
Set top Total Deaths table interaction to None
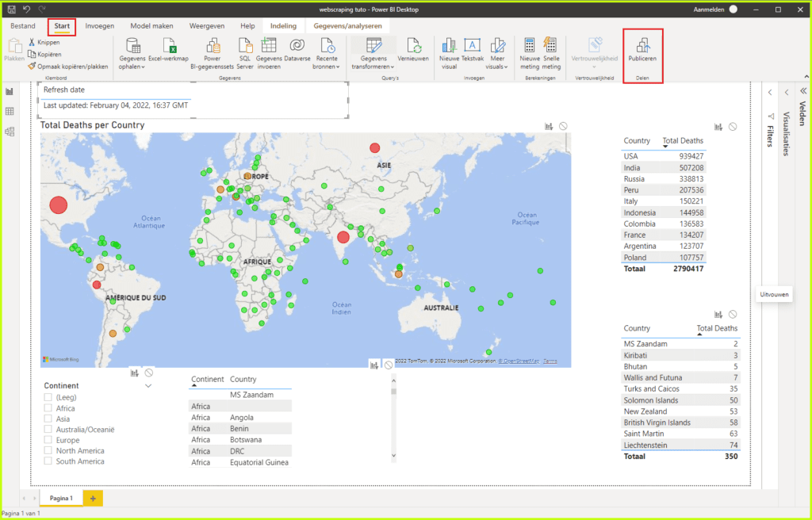732,127
